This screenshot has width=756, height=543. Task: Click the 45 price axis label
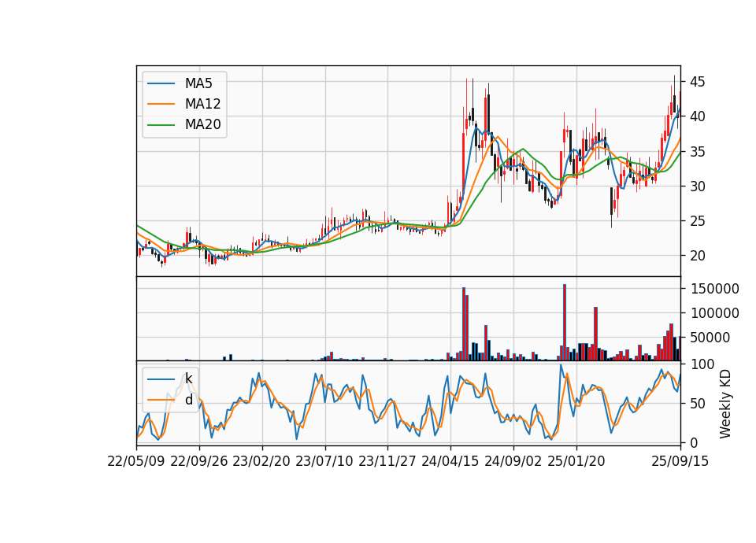click(x=698, y=82)
